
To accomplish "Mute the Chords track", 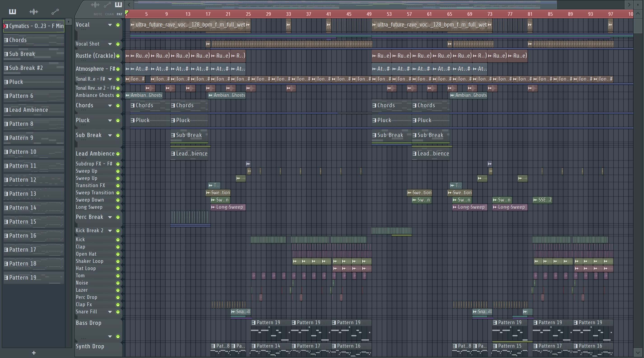I will [x=118, y=106].
